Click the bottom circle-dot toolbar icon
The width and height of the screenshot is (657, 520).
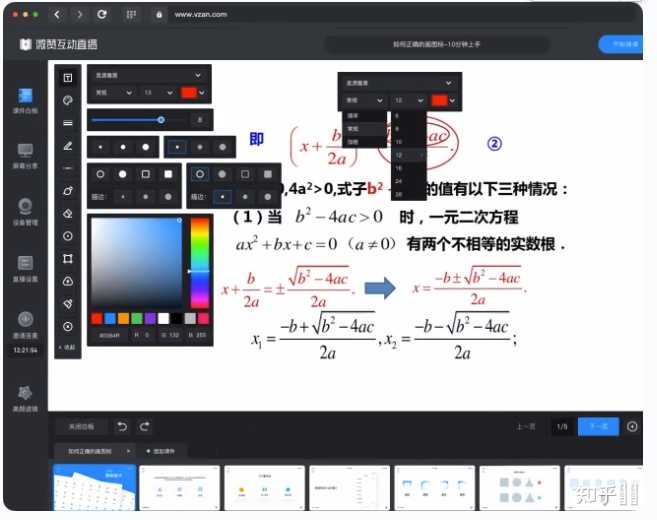67,326
